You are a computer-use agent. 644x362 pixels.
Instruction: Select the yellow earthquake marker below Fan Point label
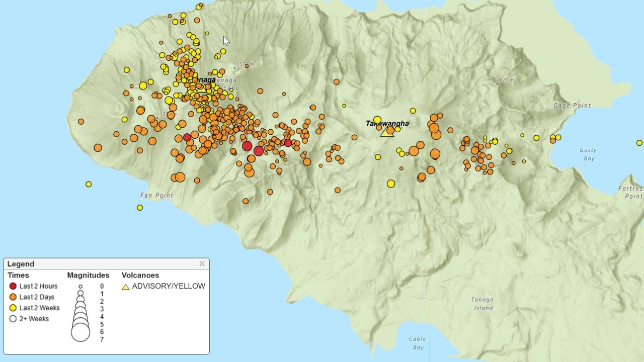coord(140,208)
